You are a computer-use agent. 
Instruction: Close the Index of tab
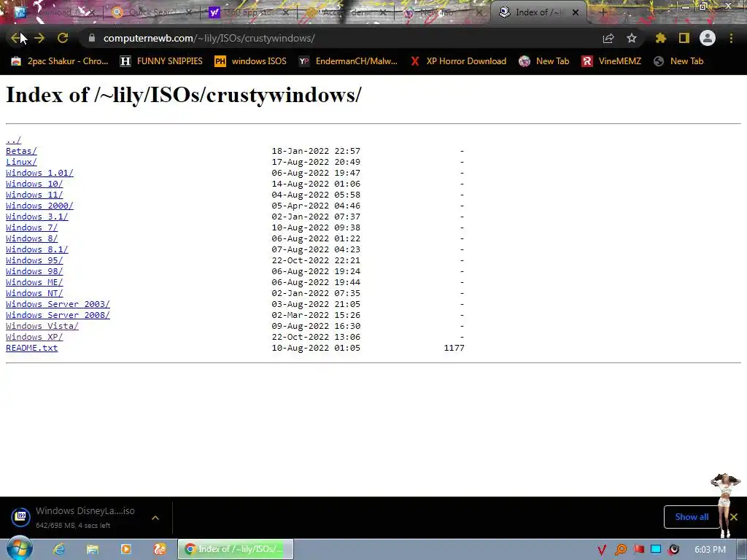tap(576, 12)
